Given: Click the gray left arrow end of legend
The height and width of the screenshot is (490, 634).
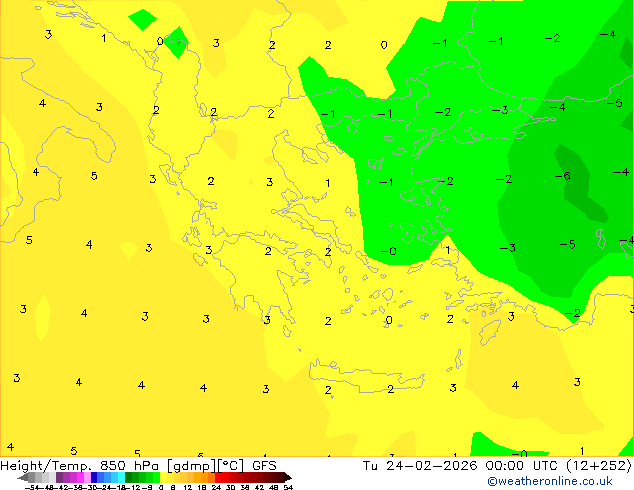Looking at the screenshot, I should click(23, 477).
